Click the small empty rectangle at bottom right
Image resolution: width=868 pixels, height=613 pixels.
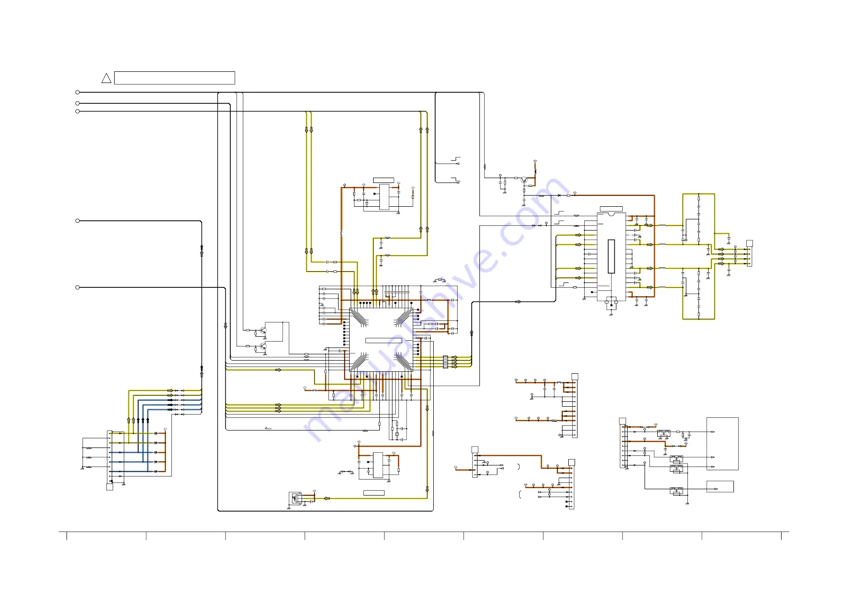(x=720, y=486)
